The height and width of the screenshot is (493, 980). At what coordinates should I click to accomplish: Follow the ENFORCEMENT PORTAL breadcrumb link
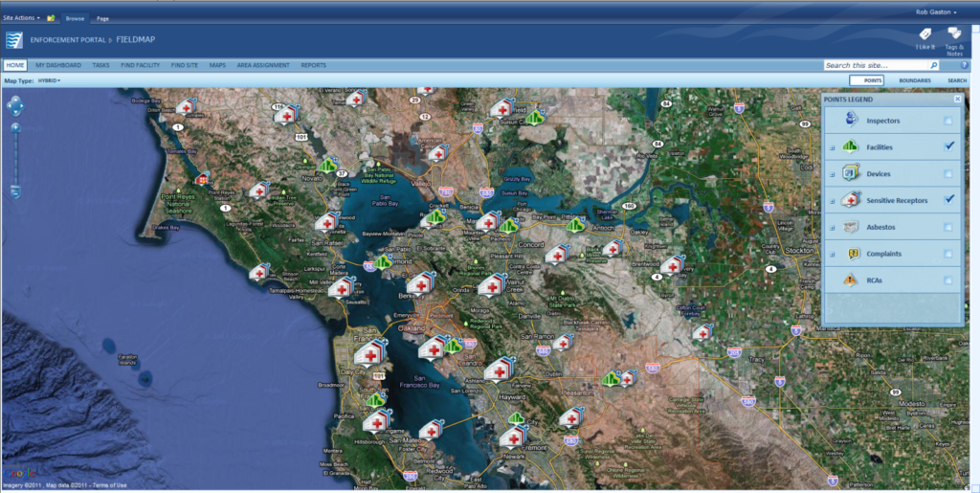pyautogui.click(x=68, y=40)
